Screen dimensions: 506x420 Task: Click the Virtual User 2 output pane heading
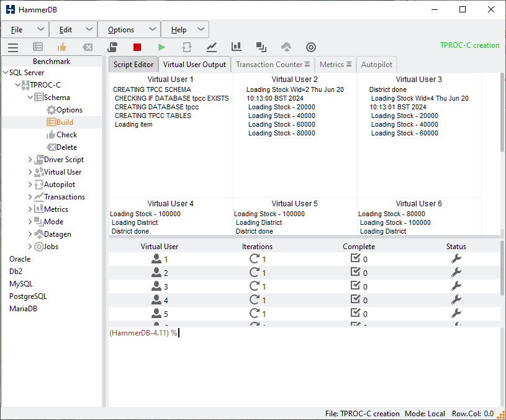tap(295, 80)
